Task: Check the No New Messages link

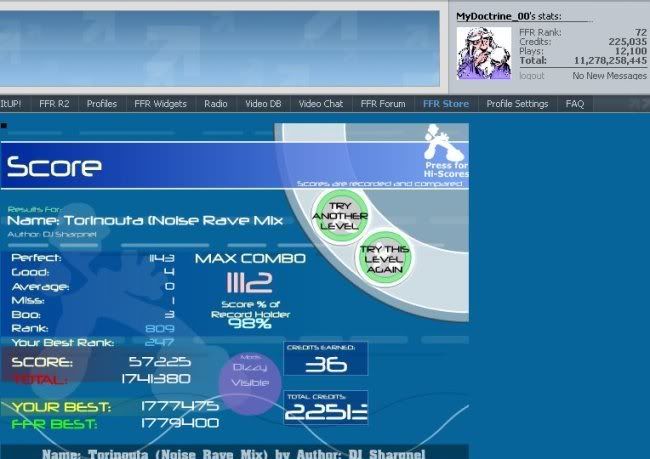Action: point(609,76)
